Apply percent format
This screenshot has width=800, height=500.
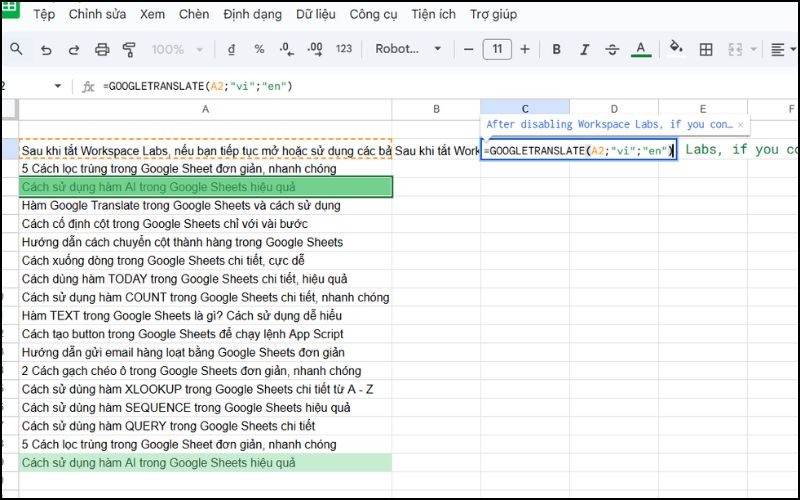click(x=259, y=49)
